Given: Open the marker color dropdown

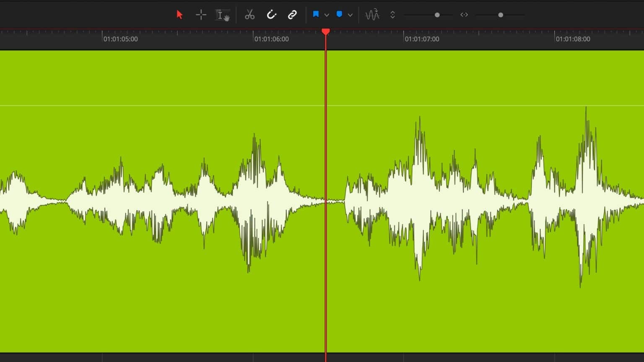Looking at the screenshot, I should [350, 15].
